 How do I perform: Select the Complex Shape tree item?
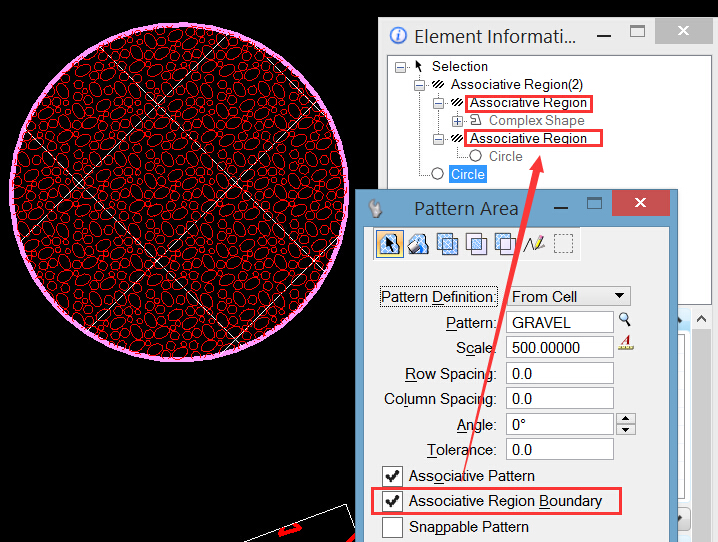537,120
